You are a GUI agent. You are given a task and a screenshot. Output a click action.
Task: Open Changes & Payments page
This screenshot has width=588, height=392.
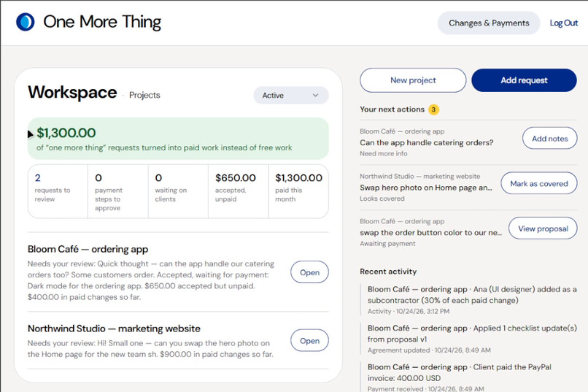click(x=489, y=23)
